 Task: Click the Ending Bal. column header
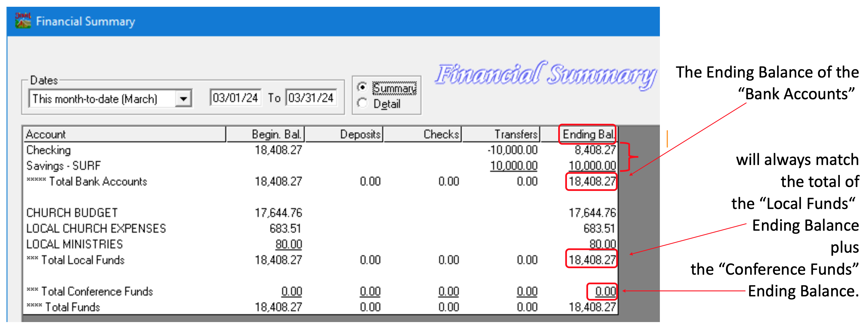[588, 134]
